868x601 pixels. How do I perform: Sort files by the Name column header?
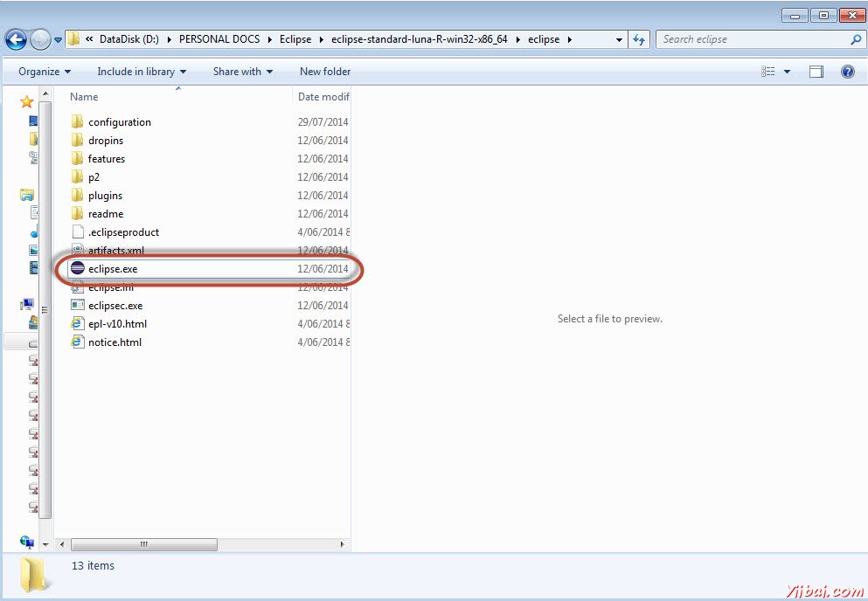(x=83, y=96)
